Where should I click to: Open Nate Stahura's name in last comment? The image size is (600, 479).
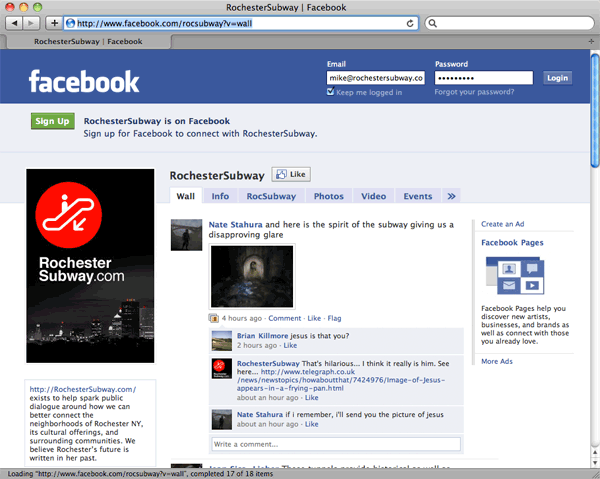260,414
